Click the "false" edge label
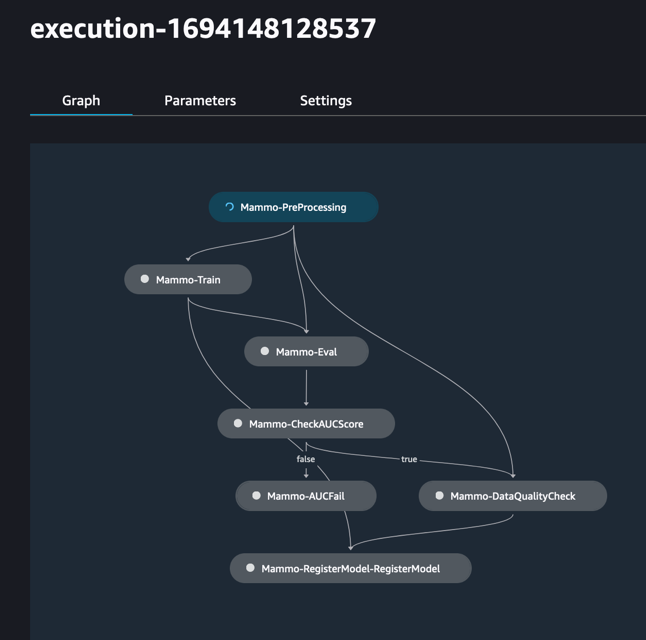The image size is (646, 640). tap(306, 459)
